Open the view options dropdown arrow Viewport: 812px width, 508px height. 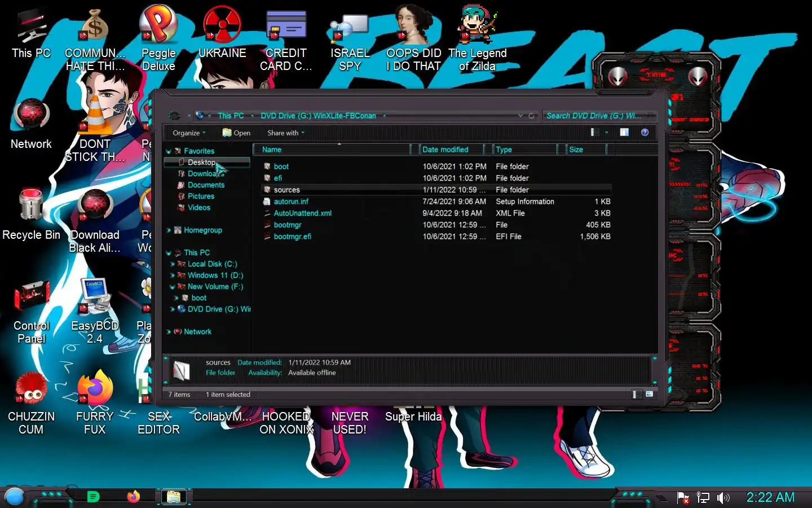coord(607,132)
